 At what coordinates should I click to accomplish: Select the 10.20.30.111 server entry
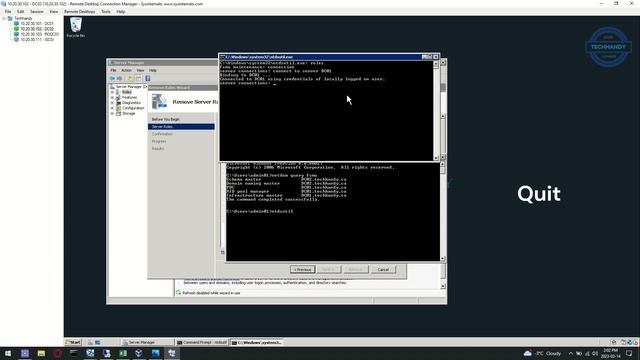[37, 40]
